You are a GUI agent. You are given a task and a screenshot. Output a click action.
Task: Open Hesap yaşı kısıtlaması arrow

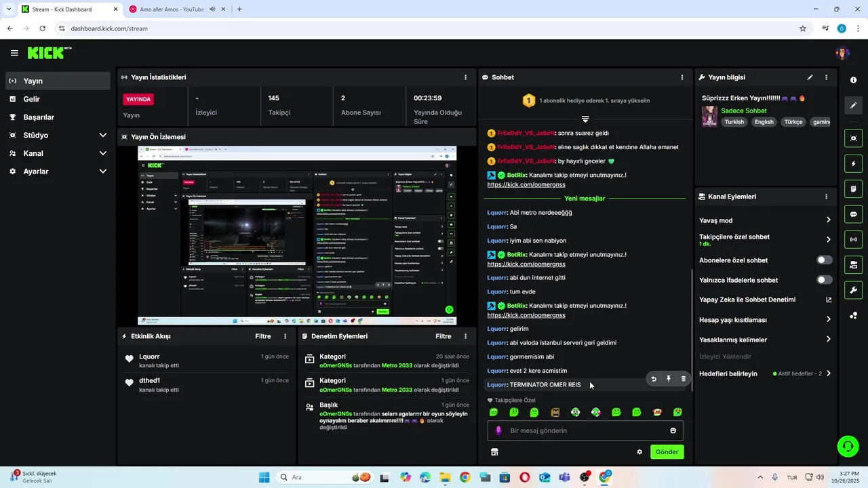click(x=828, y=319)
